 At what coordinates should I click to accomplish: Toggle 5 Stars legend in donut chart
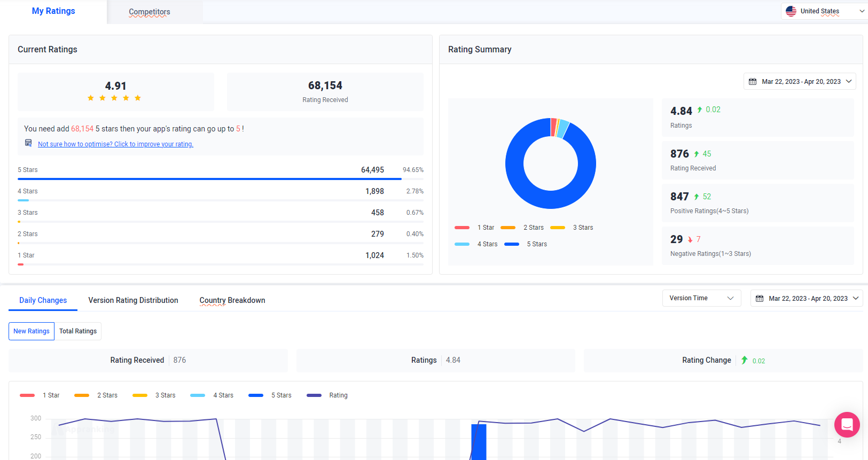526,244
